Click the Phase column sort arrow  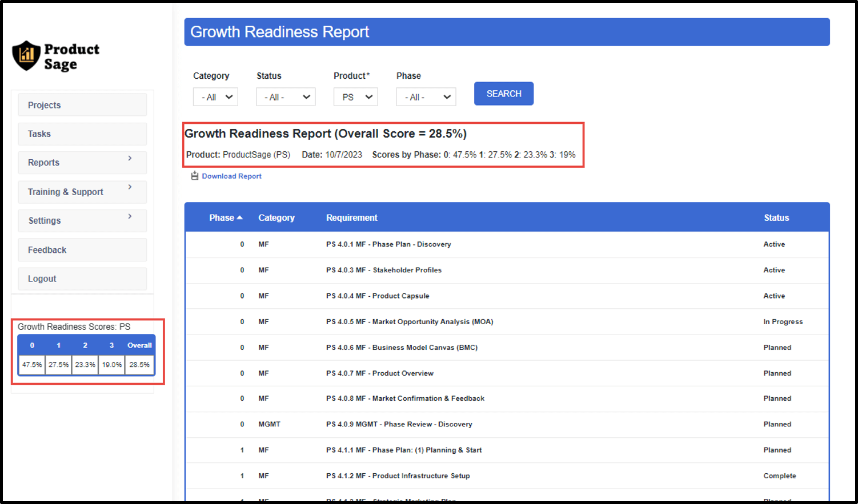coord(240,217)
